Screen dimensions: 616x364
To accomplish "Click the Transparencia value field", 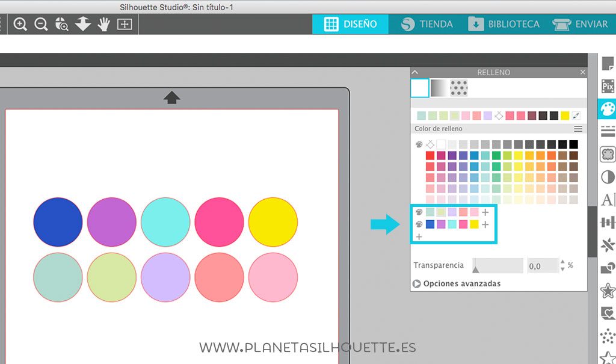I will coord(543,266).
